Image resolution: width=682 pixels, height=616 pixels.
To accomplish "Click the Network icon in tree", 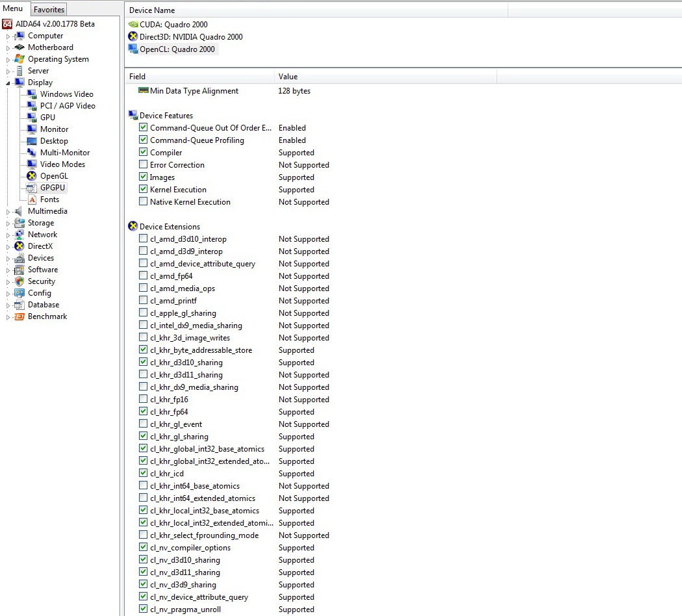I will [19, 235].
